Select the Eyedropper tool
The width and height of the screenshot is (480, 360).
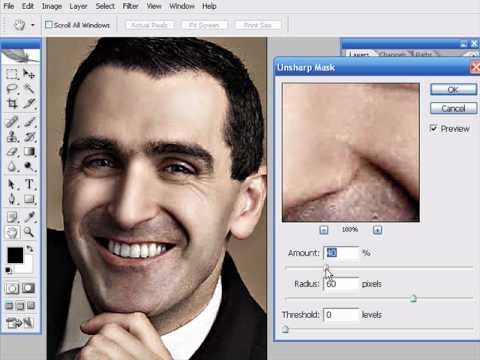coord(29,217)
